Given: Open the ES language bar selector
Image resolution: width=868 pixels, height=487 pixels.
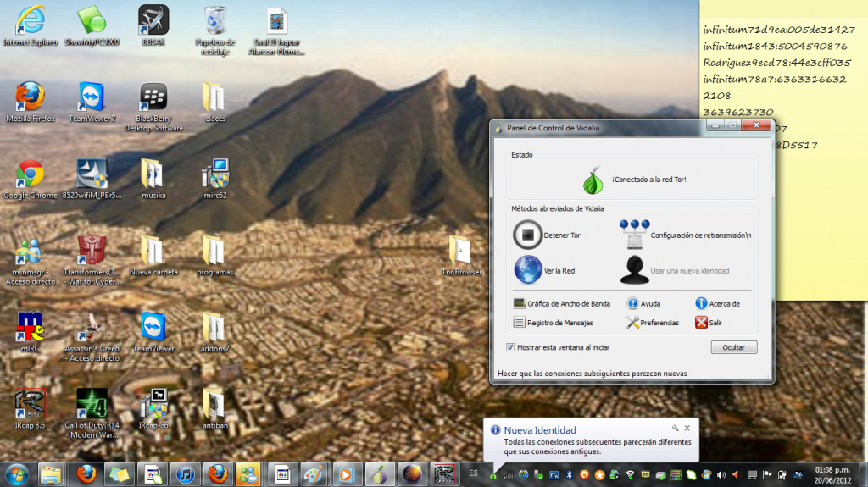Looking at the screenshot, I should [x=473, y=473].
